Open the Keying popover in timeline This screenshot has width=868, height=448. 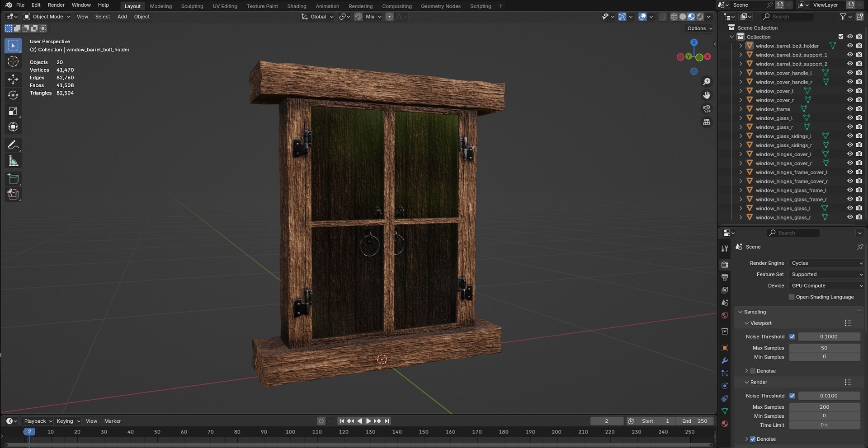(68, 421)
